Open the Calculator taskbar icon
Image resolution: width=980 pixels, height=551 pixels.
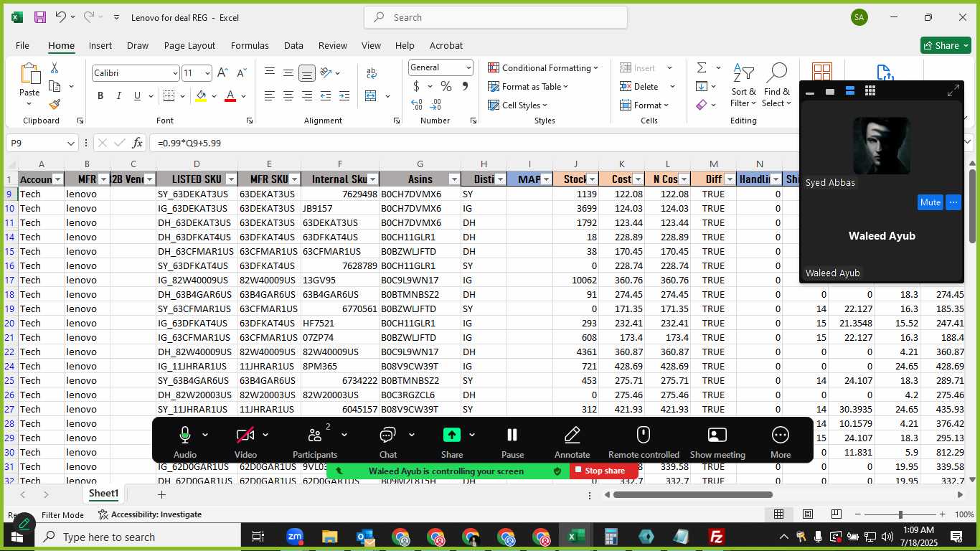click(x=611, y=537)
